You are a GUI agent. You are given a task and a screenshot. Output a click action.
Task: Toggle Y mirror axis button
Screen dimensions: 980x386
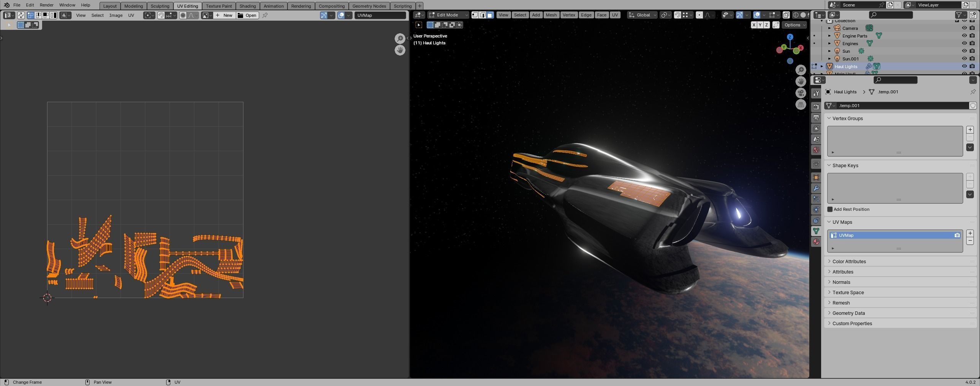click(760, 25)
